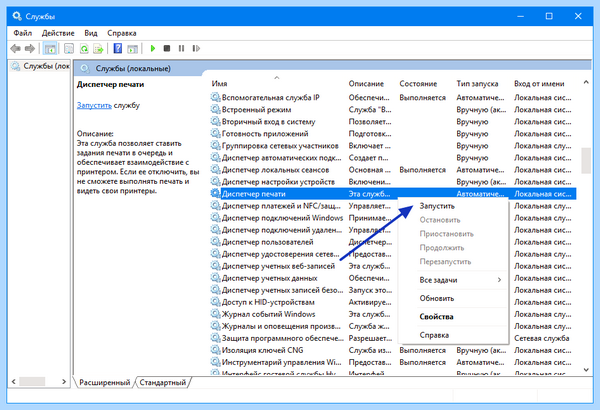Click the services list scroll up arrow
600x410 pixels.
click(586, 82)
